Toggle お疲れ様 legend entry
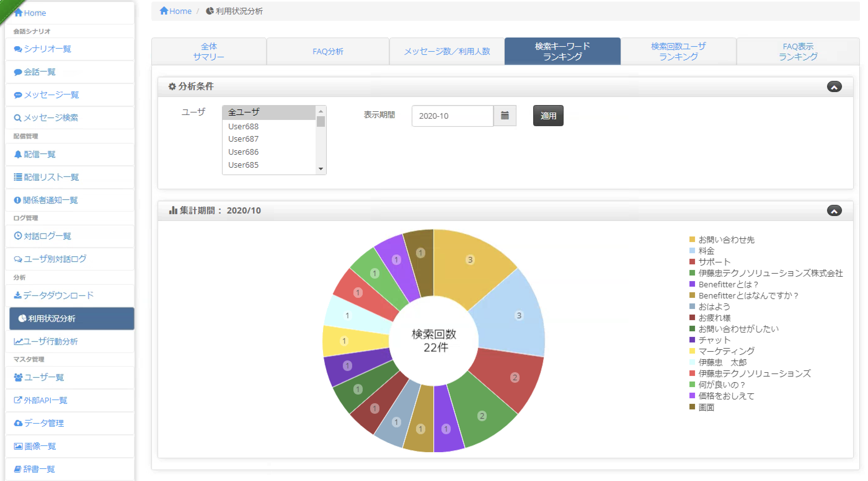The width and height of the screenshot is (868, 481). (x=710, y=318)
